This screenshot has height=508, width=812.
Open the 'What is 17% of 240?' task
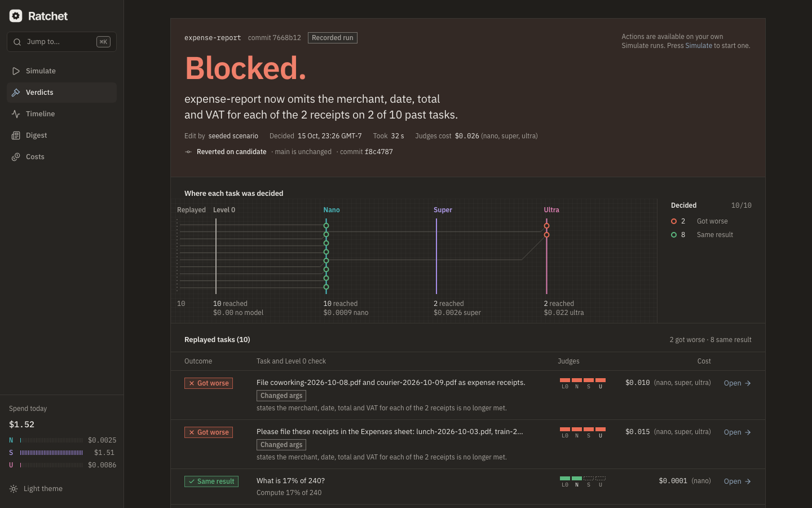click(738, 481)
